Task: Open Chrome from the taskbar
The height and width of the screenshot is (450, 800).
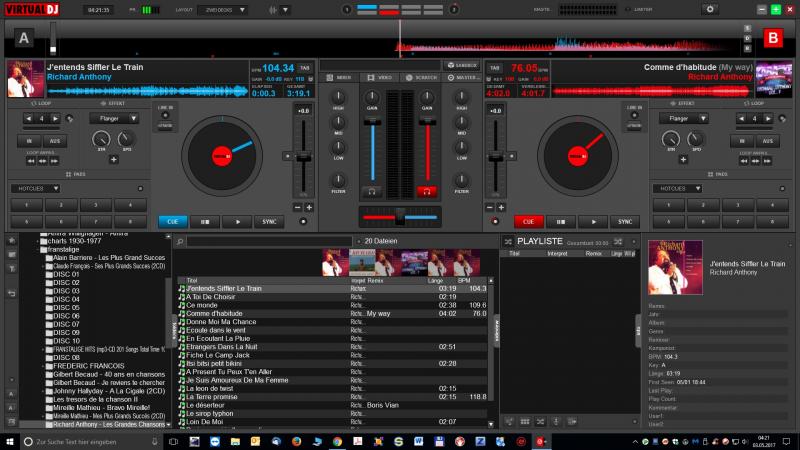Action: pos(337,441)
